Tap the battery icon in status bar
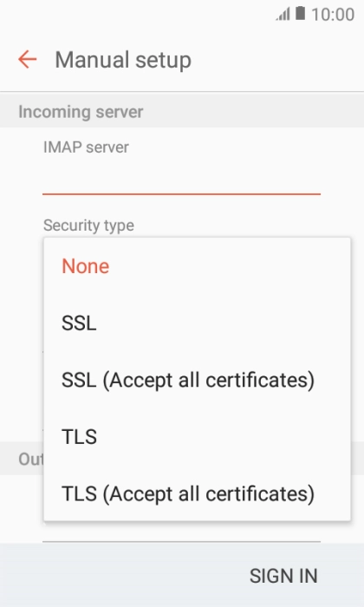The image size is (364, 607). 300,13
